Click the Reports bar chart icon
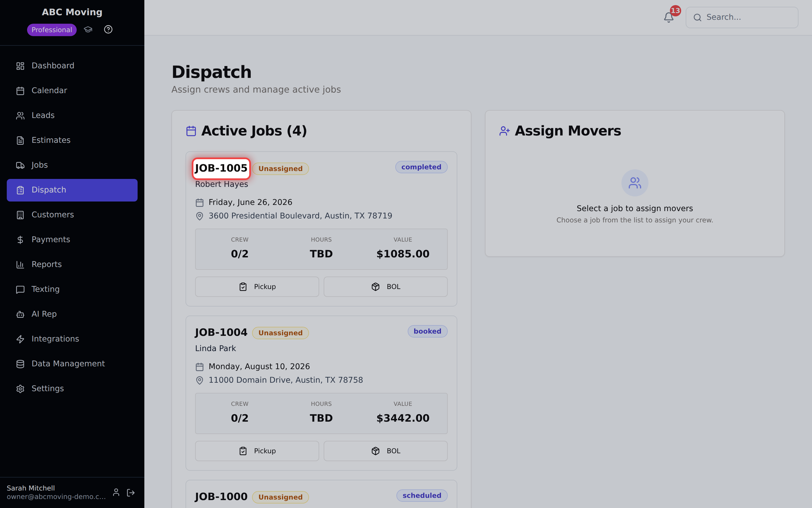The height and width of the screenshot is (508, 812). 20,265
